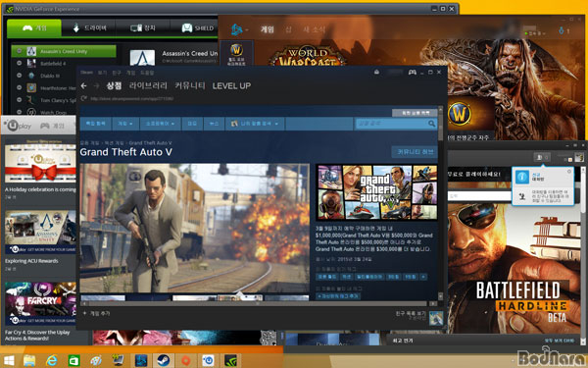
Task: Click the Steam page reload icon
Action: click(x=84, y=98)
